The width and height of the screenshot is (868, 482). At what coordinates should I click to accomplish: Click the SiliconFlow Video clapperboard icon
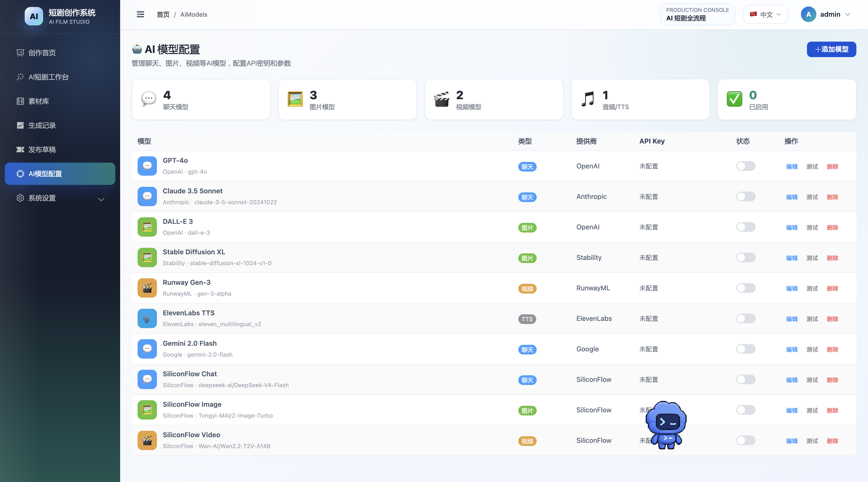pos(147,440)
